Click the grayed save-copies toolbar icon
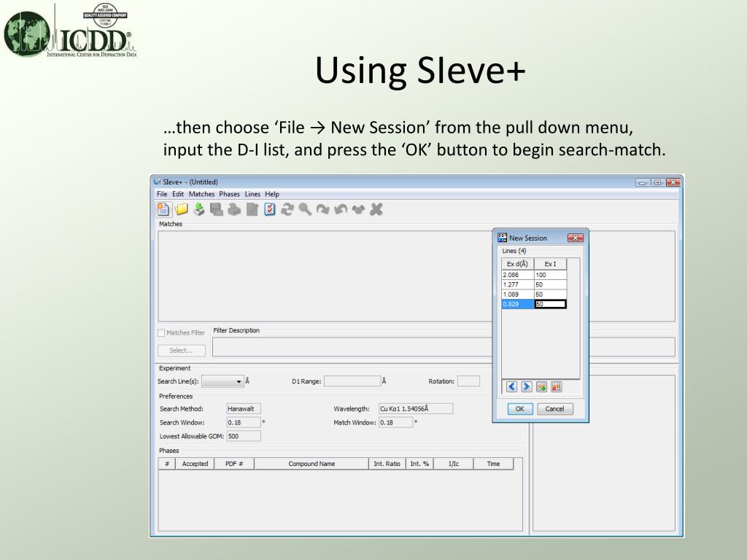Screen dimensions: 747x560 point(217,209)
